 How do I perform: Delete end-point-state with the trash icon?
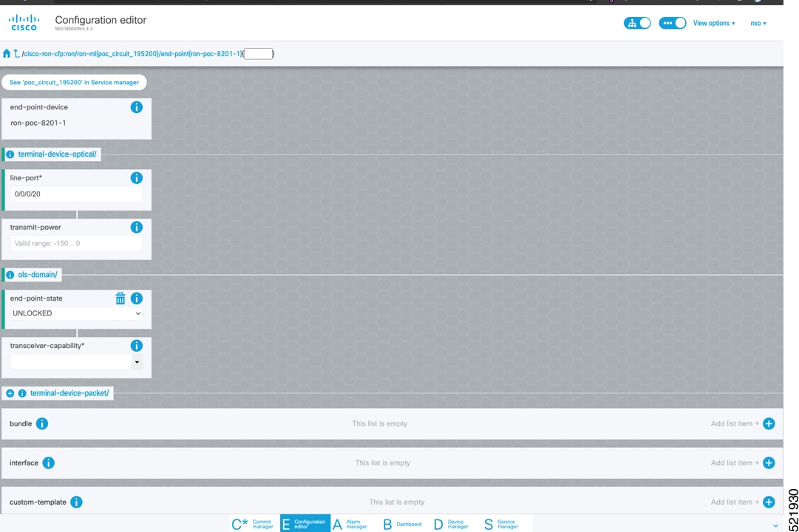(x=120, y=299)
